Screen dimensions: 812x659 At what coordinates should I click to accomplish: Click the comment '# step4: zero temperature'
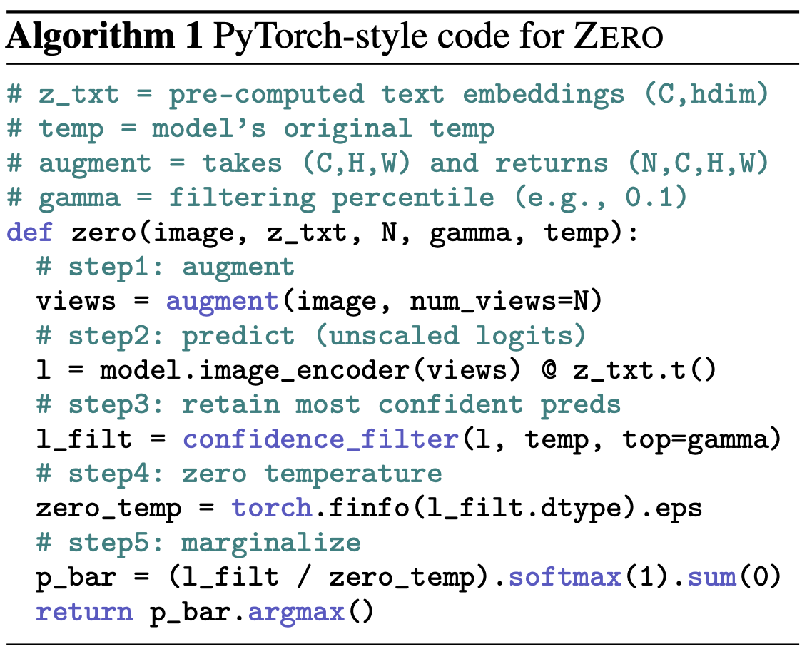pos(239,474)
